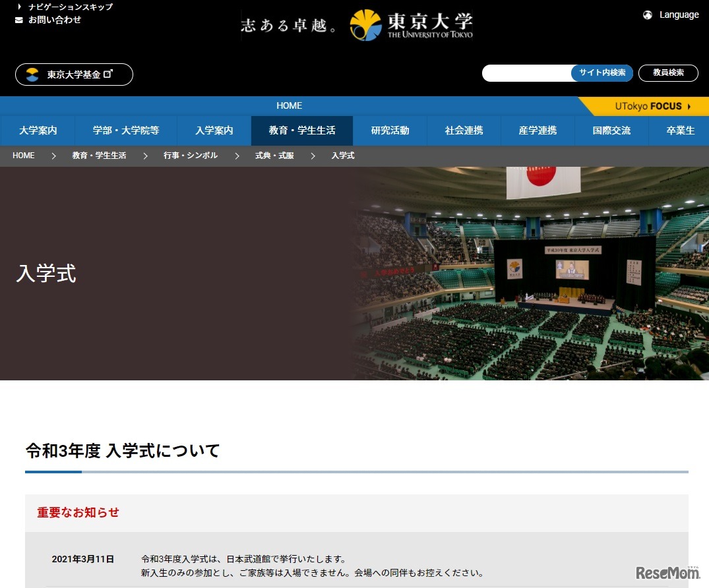This screenshot has height=588, width=709.
Task: Click the 教員検索 button
Action: click(668, 73)
